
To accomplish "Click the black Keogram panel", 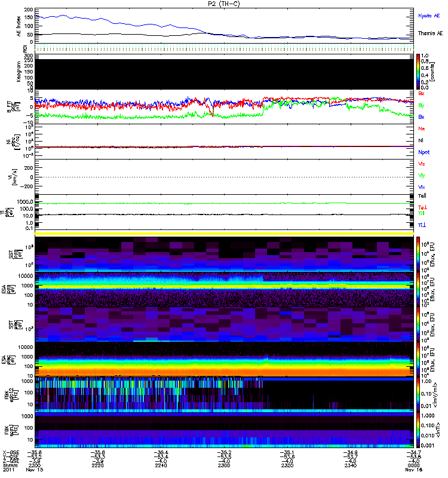I will pos(225,72).
